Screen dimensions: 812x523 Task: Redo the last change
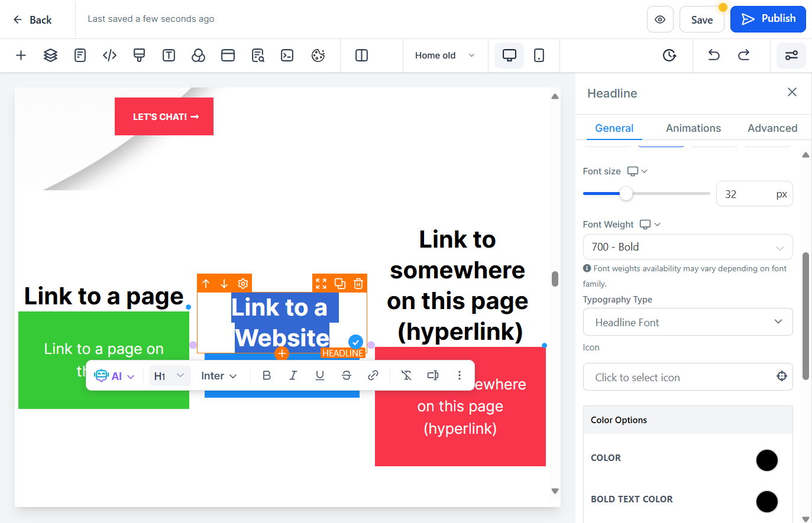(743, 56)
